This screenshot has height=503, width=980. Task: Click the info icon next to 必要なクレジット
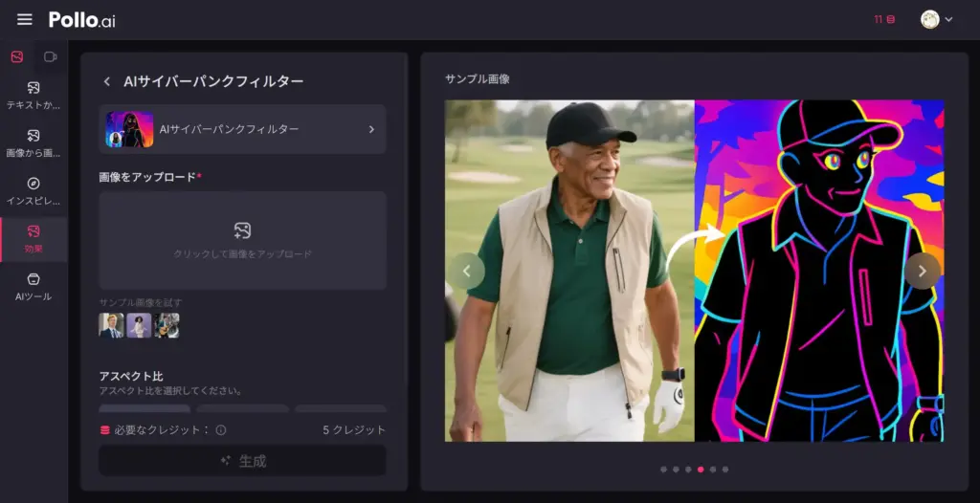(221, 430)
